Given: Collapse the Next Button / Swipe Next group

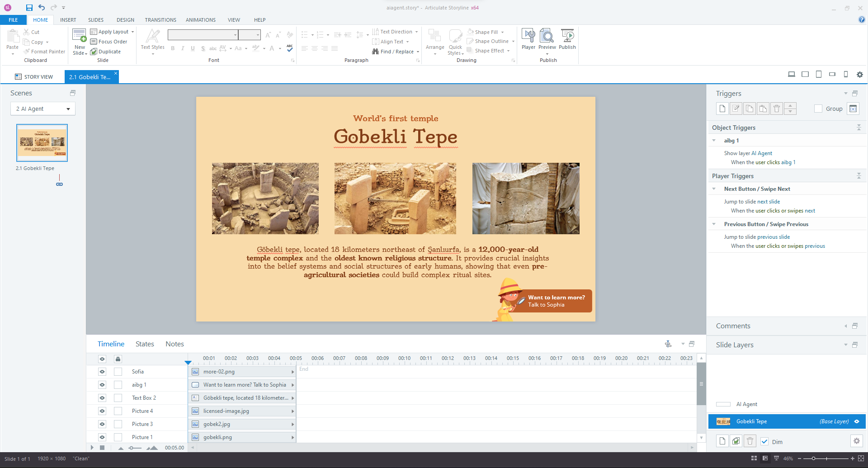Looking at the screenshot, I should [x=714, y=189].
